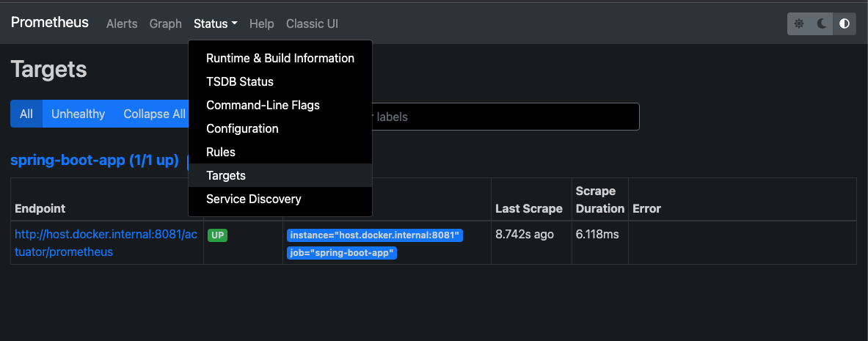Screen dimensions: 868x341
Task: Collapse the spring-boot-app target group
Action: pos(95,160)
